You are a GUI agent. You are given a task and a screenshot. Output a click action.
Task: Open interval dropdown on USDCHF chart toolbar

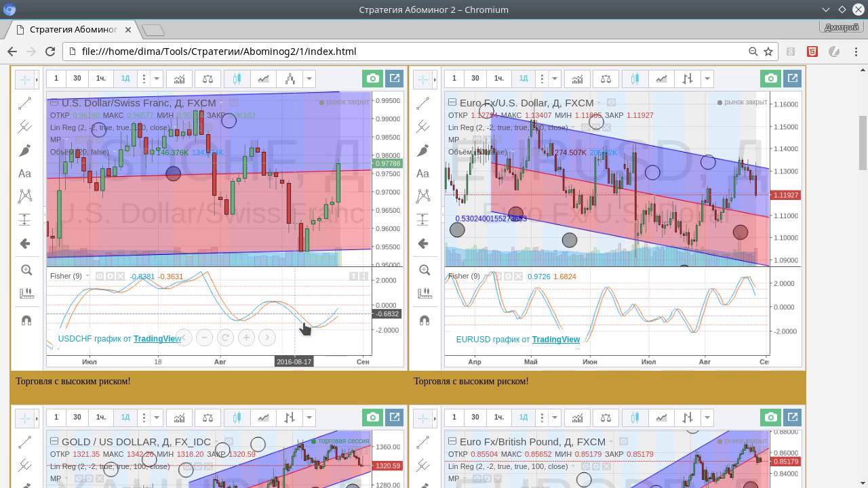click(157, 79)
